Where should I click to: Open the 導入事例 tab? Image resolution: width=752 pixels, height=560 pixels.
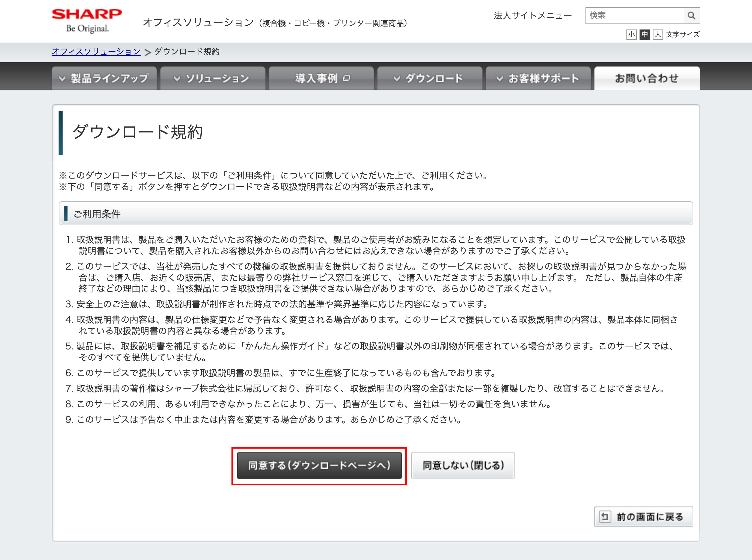point(321,78)
